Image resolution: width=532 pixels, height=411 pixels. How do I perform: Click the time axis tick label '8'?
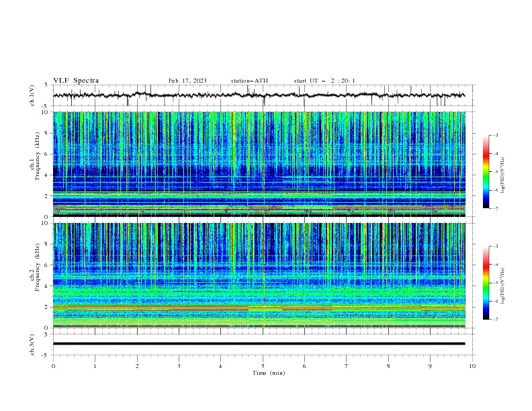tap(388, 366)
